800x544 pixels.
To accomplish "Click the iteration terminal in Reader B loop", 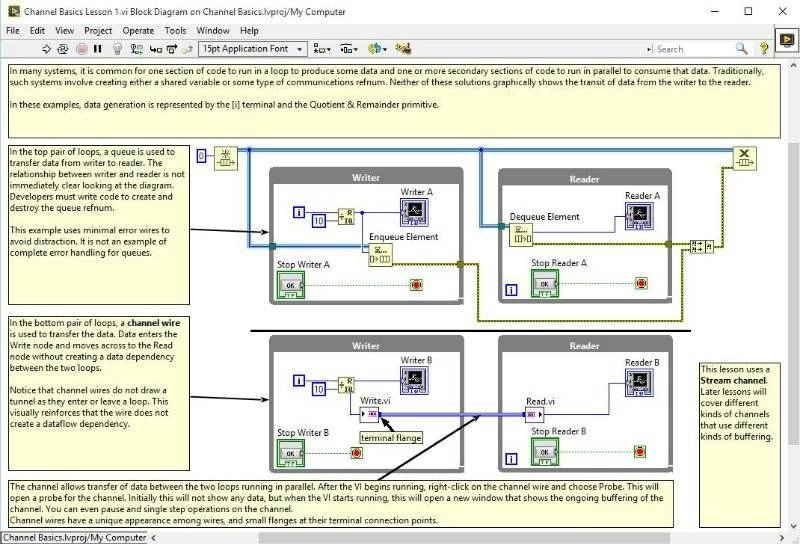I will (x=511, y=458).
